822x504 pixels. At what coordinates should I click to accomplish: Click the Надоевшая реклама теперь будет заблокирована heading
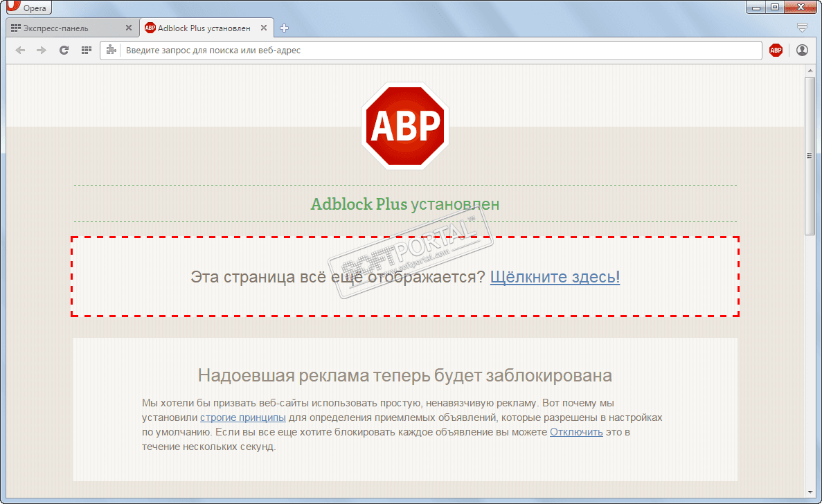(x=404, y=375)
